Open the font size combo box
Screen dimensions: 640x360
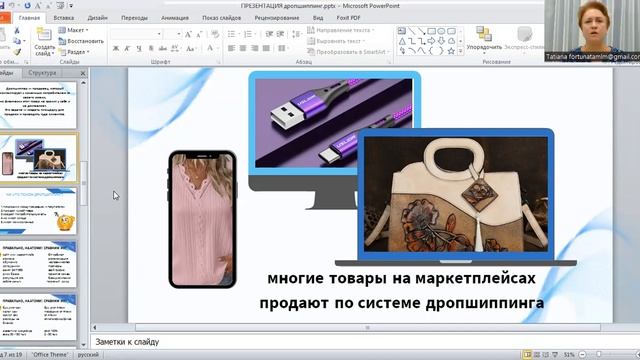tap(173, 34)
